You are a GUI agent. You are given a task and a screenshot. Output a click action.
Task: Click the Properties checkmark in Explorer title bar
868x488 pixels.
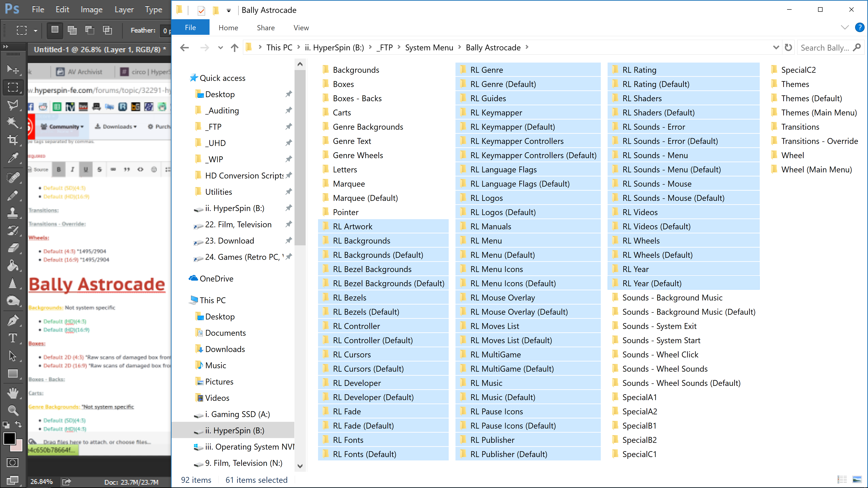click(x=201, y=10)
